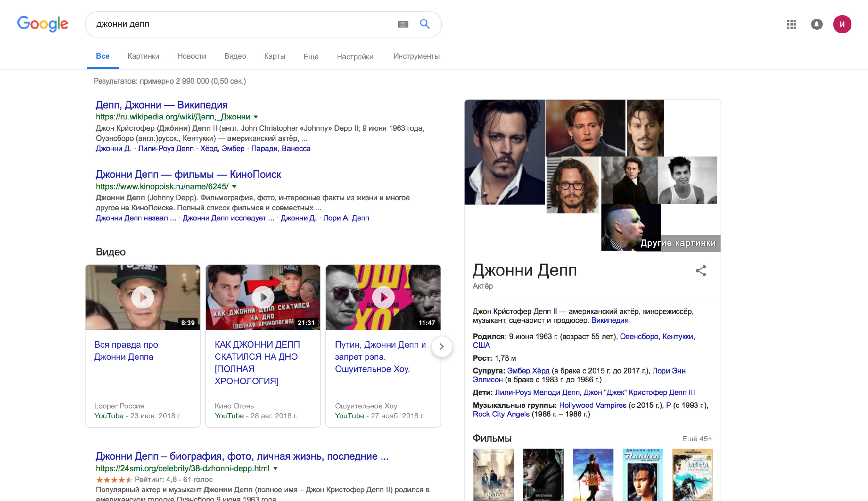The image size is (868, 501).
Task: Click the blue search magnifier icon
Action: [x=425, y=24]
